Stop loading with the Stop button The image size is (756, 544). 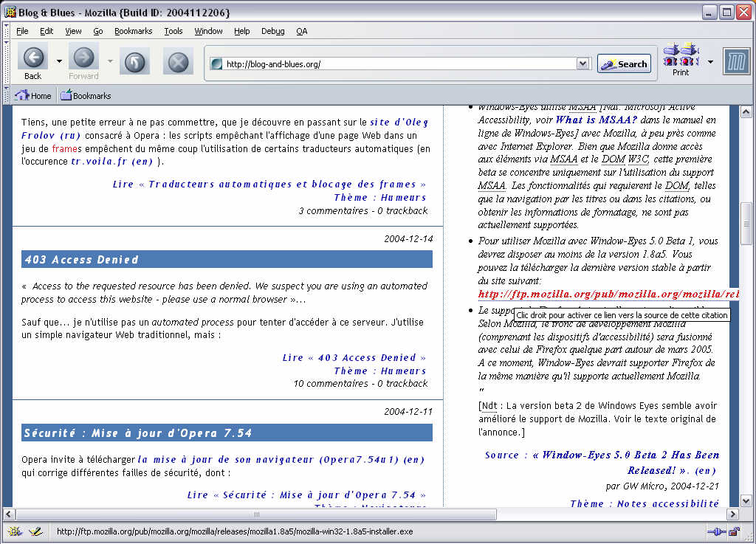click(178, 62)
